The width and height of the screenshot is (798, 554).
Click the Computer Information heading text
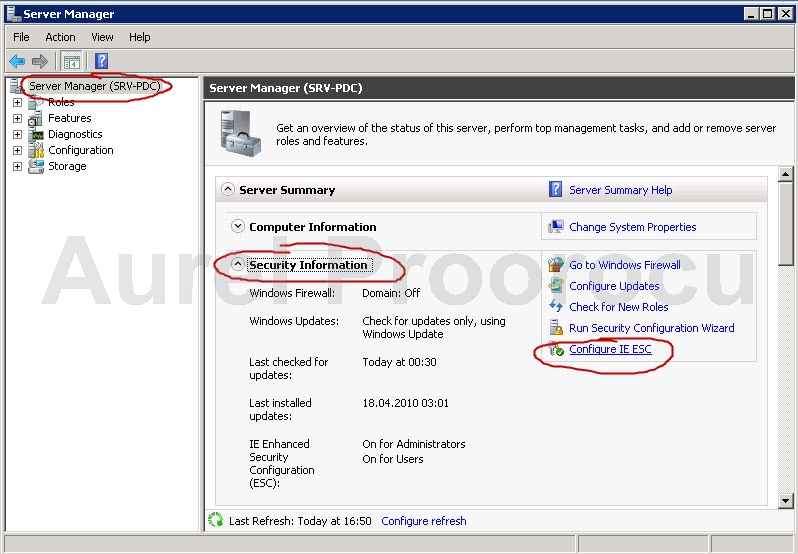pos(312,227)
